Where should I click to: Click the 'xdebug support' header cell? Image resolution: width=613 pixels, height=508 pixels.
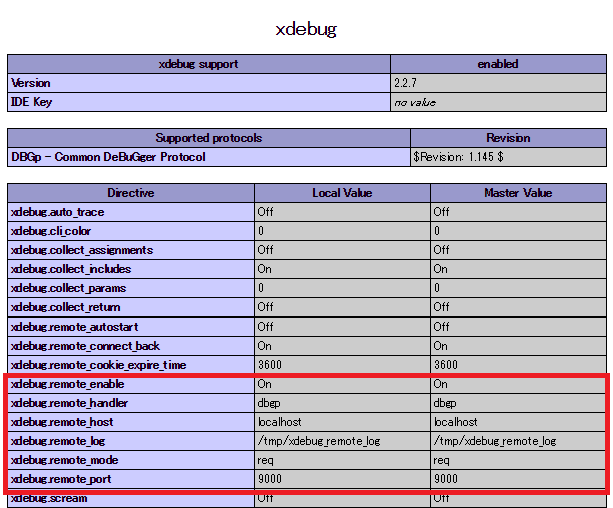pos(199,64)
